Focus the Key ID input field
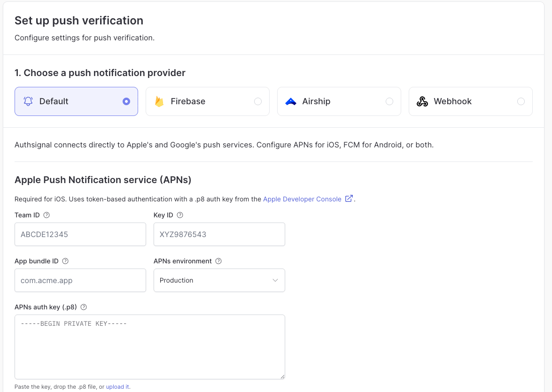Viewport: 552px width, 392px height. point(219,234)
